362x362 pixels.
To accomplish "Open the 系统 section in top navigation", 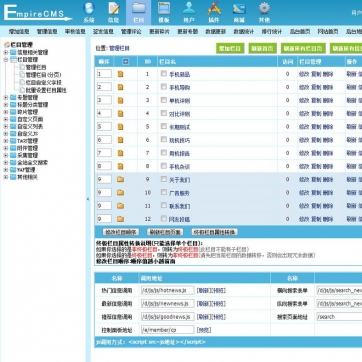I will (89, 13).
